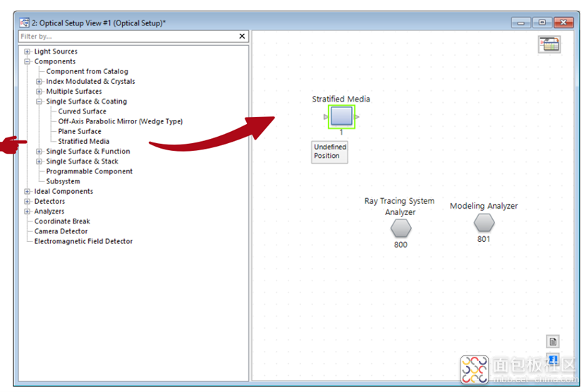Maximize the Optical Setup View window
This screenshot has width=586, height=392.
[x=542, y=23]
